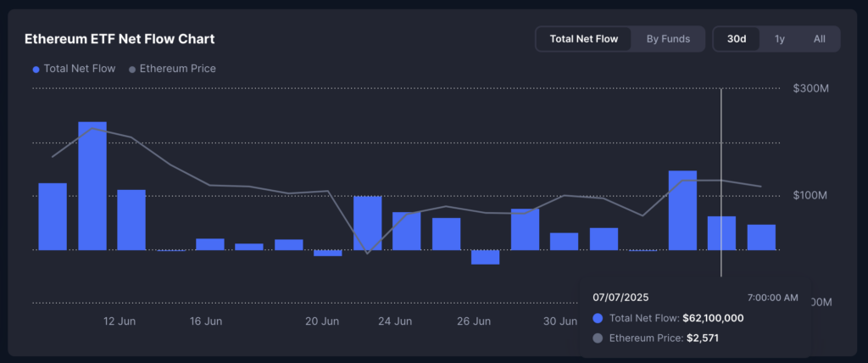Viewport: 868px width, 363px height.
Task: Click the rightmost bar in the chart
Action: 760,237
